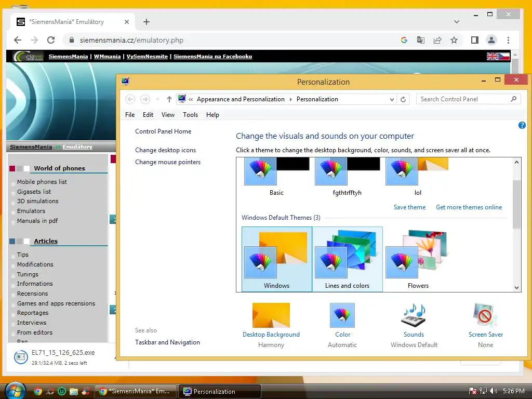The width and height of the screenshot is (532, 399).
Task: Click the Save theme link
Action: point(409,207)
